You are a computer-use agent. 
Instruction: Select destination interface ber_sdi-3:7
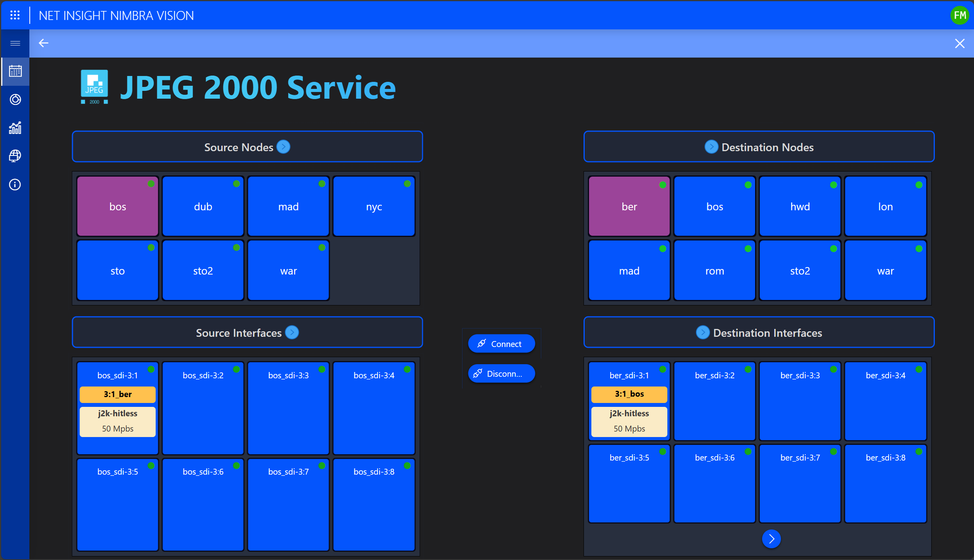(x=800, y=483)
